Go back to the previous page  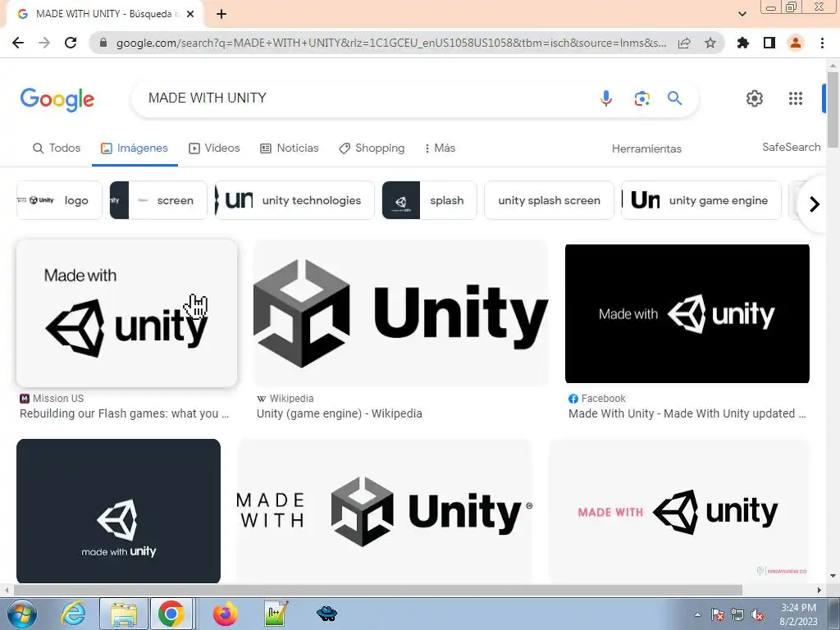(x=18, y=43)
